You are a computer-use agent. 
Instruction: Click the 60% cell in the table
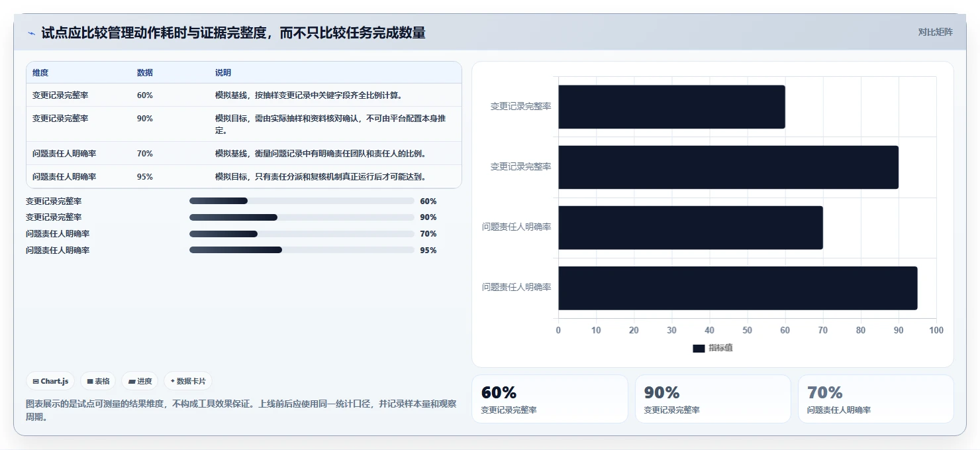click(145, 95)
